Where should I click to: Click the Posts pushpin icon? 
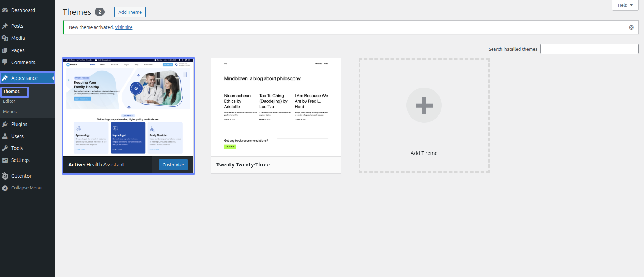coord(5,26)
